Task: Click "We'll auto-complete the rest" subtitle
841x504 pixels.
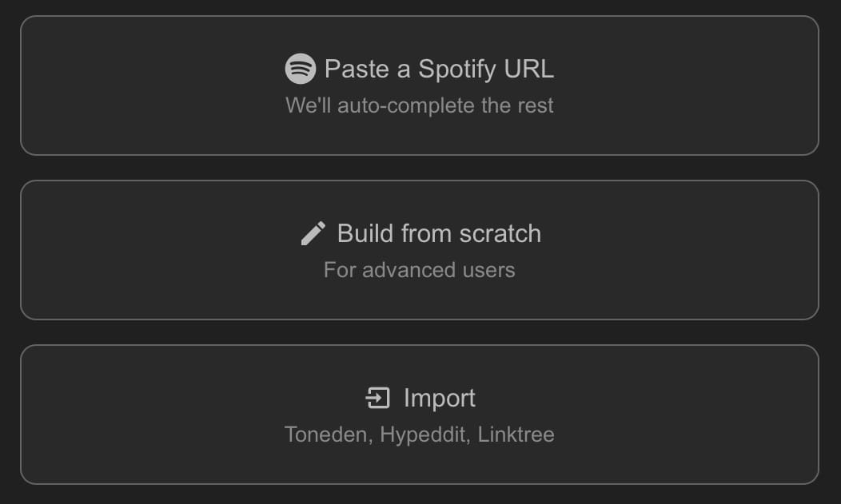Action: (x=420, y=105)
